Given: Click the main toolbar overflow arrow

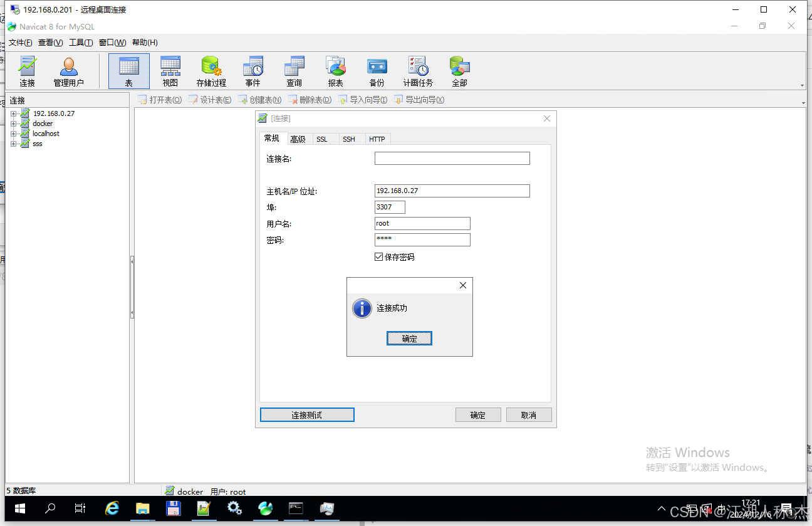Looking at the screenshot, I should pyautogui.click(x=803, y=85).
